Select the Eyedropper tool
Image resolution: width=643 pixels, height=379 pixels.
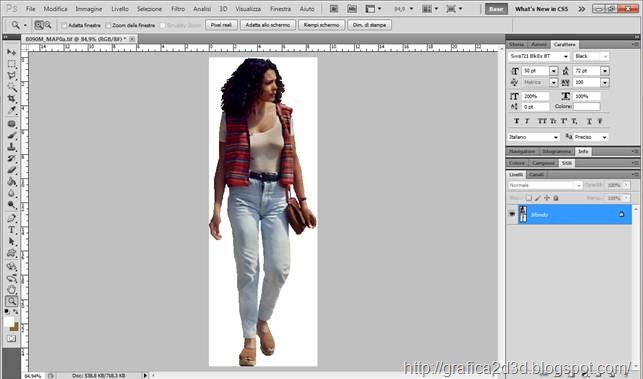pyautogui.click(x=11, y=110)
